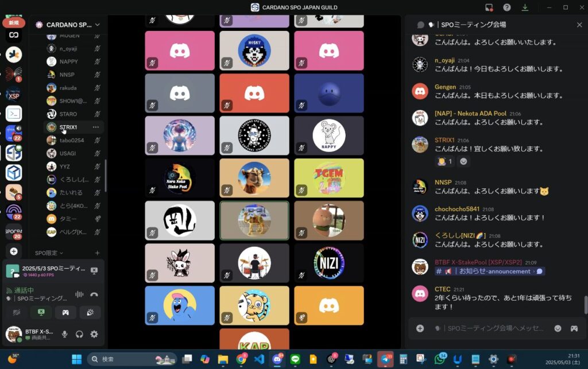Image resolution: width=588 pixels, height=369 pixels.
Task: Select rakuda in the voice member list
Action: coord(73,88)
